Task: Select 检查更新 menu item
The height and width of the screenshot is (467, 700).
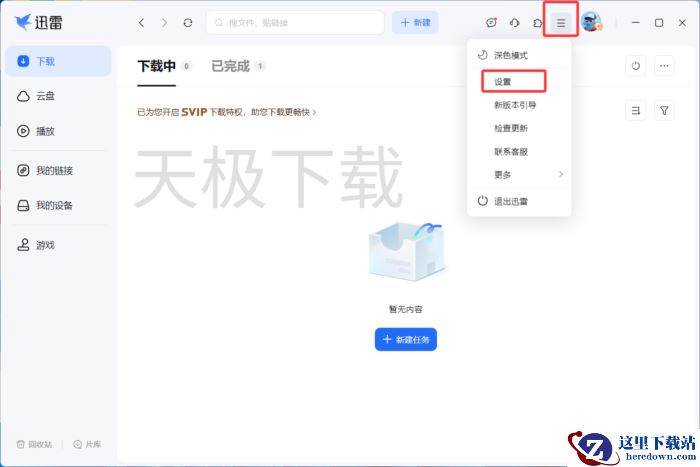Action: pyautogui.click(x=519, y=129)
